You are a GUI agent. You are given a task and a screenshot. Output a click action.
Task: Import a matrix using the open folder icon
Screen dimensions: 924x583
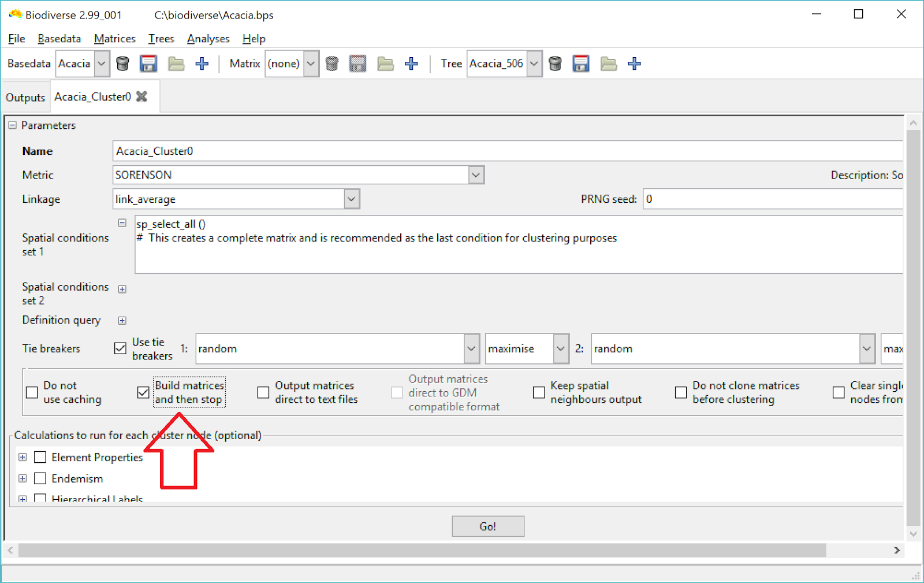tap(385, 64)
